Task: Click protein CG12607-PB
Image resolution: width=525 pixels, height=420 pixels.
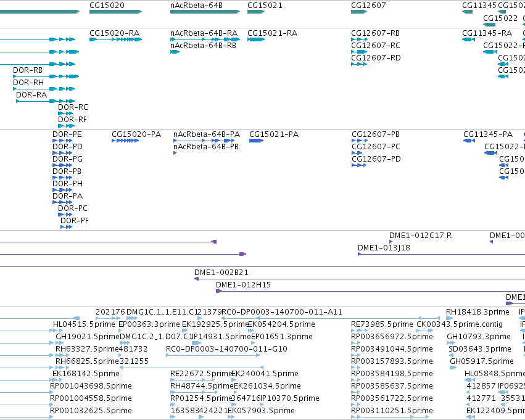Action: click(x=376, y=134)
